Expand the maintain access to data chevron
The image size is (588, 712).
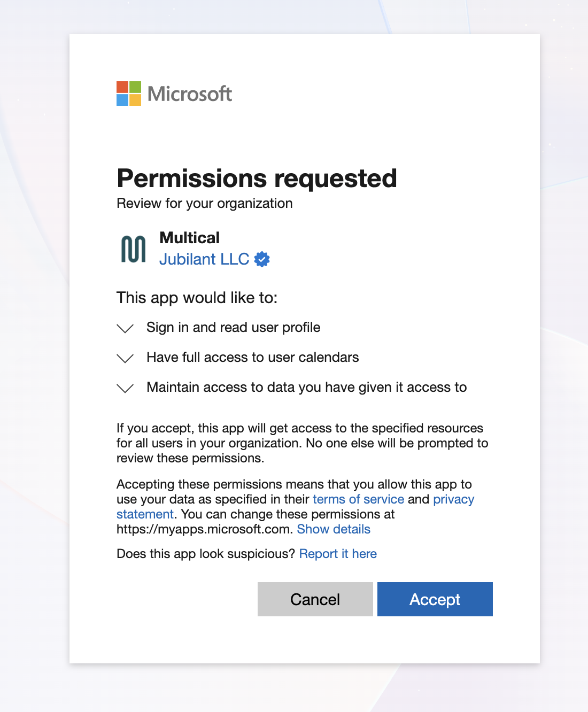pos(125,388)
